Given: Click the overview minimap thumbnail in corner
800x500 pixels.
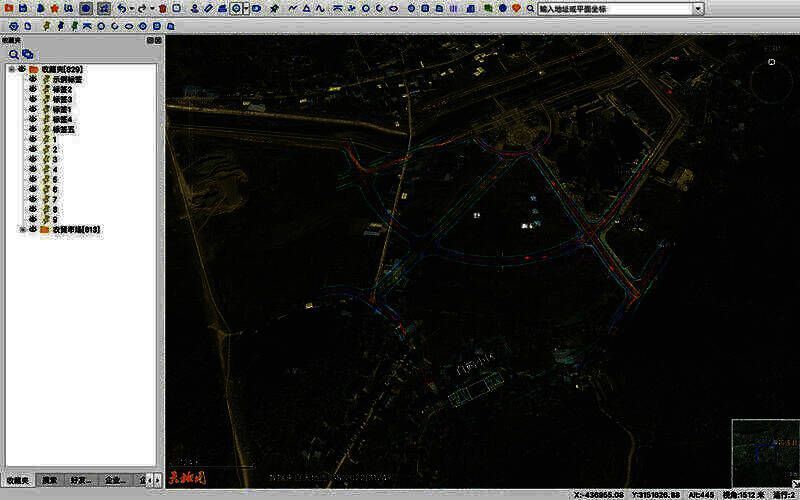Looking at the screenshot, I should pyautogui.click(x=764, y=448).
